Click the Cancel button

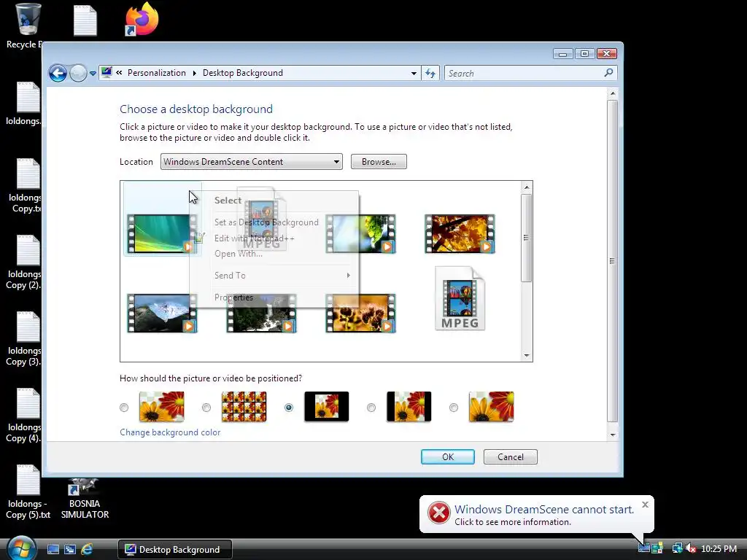(x=510, y=456)
